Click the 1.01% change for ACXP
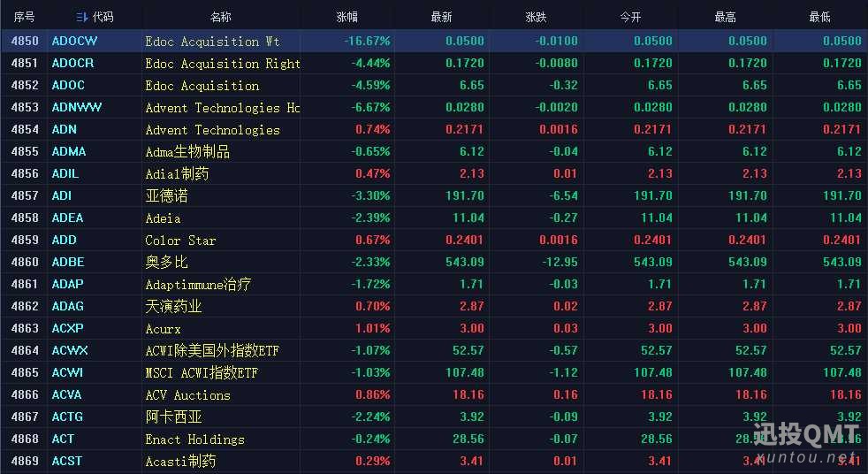 tap(372, 328)
